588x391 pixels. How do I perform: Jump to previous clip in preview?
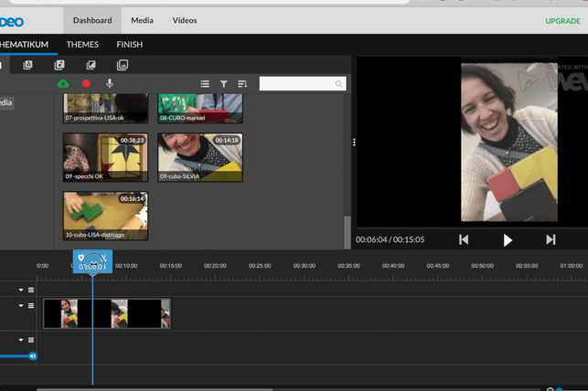(x=464, y=239)
